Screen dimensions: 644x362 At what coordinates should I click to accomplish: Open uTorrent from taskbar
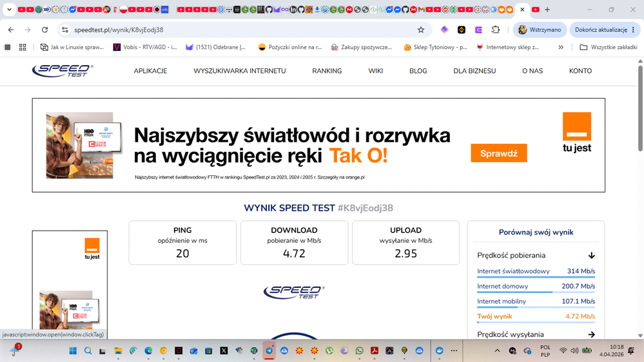[329, 350]
